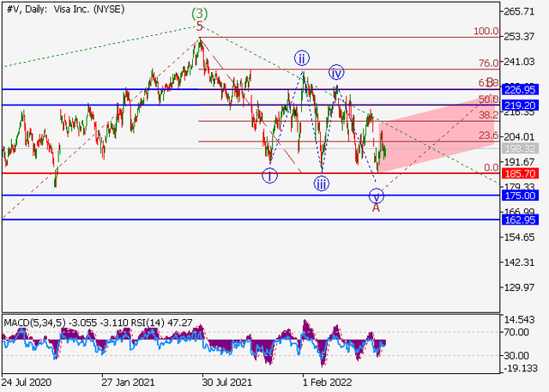Select the circled wave ii label

click(301, 58)
